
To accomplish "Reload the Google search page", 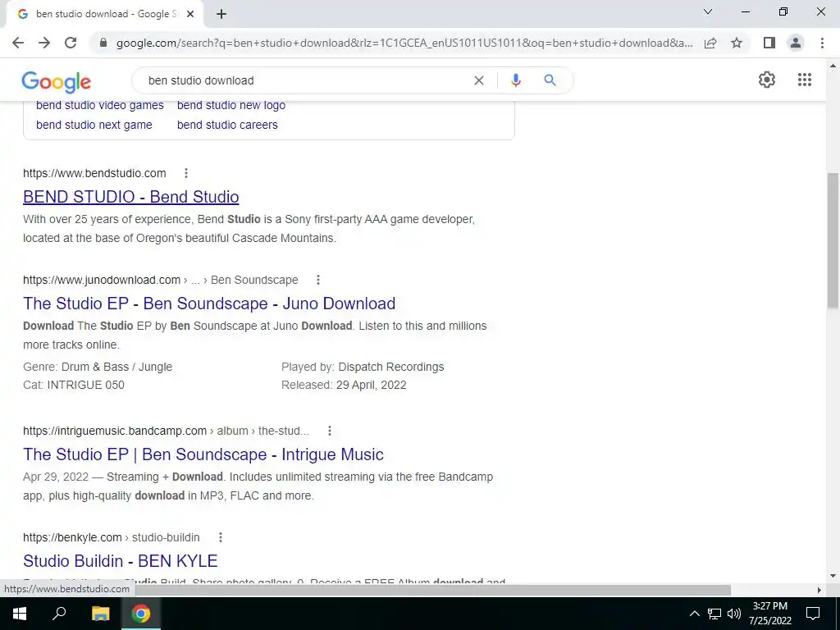I will [71, 43].
